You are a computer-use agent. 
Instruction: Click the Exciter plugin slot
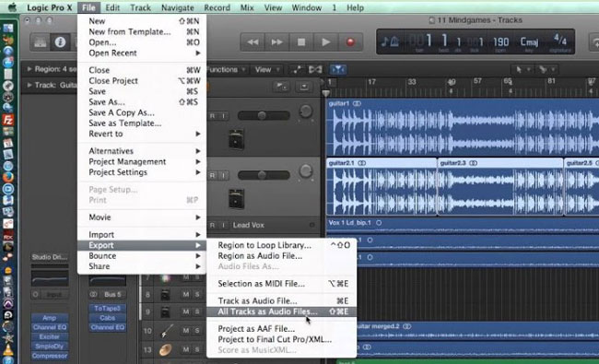point(50,337)
